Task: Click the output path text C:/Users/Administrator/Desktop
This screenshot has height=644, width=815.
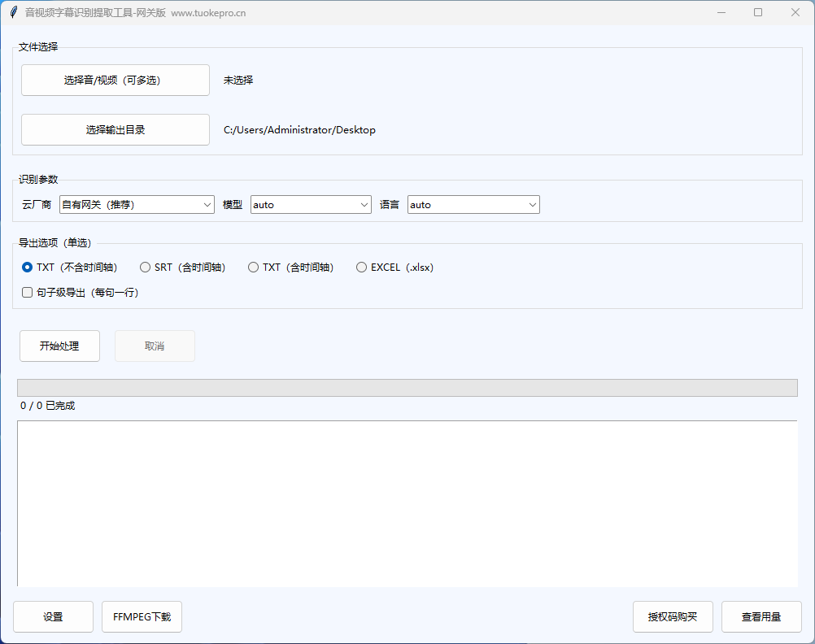Action: pyautogui.click(x=299, y=129)
